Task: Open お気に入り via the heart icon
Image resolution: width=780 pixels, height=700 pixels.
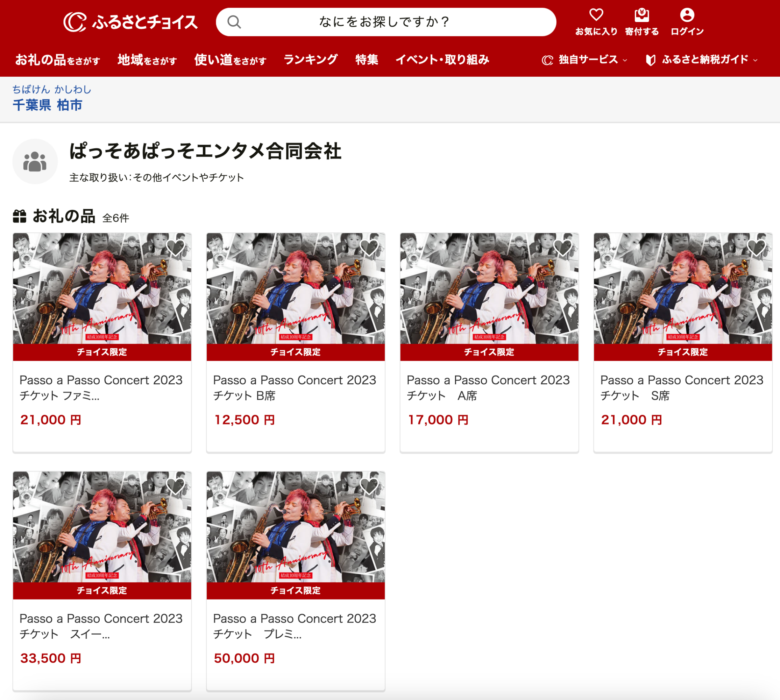Action: pos(596,16)
